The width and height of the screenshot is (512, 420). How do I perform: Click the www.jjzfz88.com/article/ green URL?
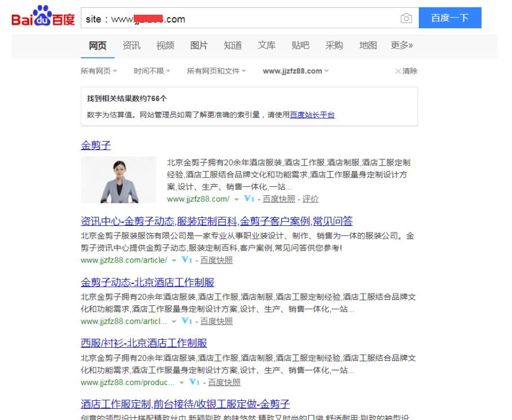124,260
